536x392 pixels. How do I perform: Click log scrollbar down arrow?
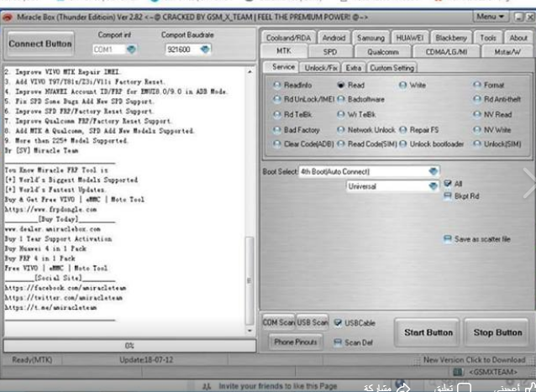click(x=250, y=330)
